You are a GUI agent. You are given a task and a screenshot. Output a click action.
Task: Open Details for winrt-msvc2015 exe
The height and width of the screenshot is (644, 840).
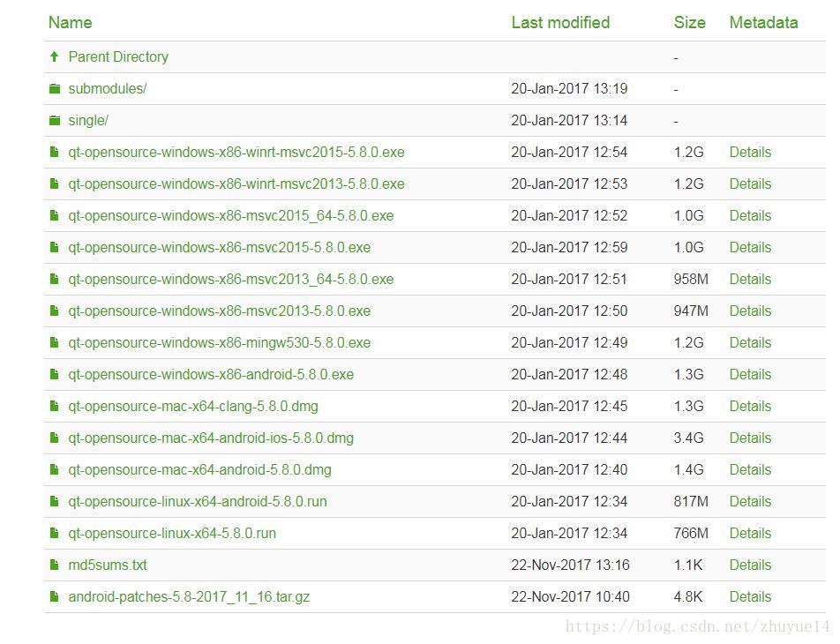pyautogui.click(x=751, y=152)
